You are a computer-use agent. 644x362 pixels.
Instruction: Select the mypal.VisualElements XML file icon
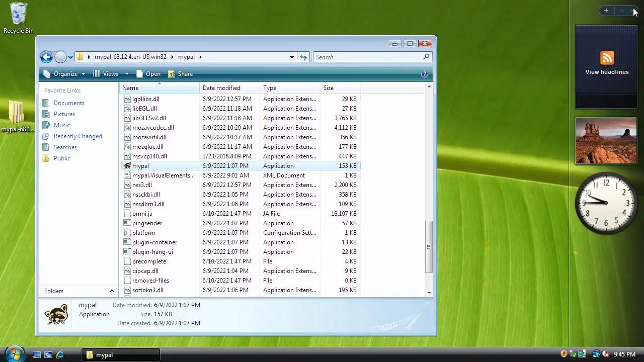[127, 175]
